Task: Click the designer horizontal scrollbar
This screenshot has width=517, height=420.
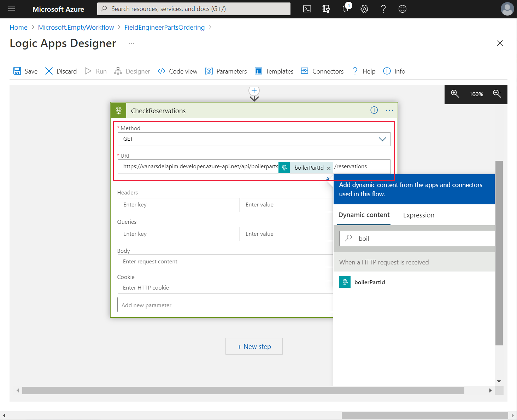Action: tap(243, 390)
